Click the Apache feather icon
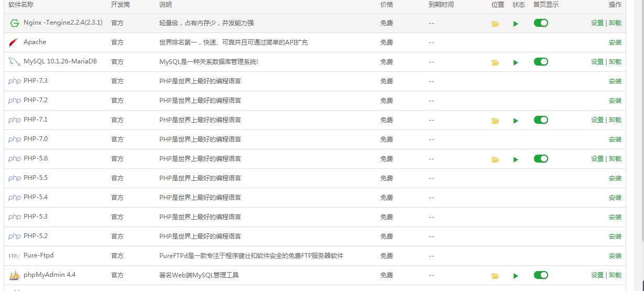Image resolution: width=644 pixels, height=291 pixels. pyautogui.click(x=15, y=42)
